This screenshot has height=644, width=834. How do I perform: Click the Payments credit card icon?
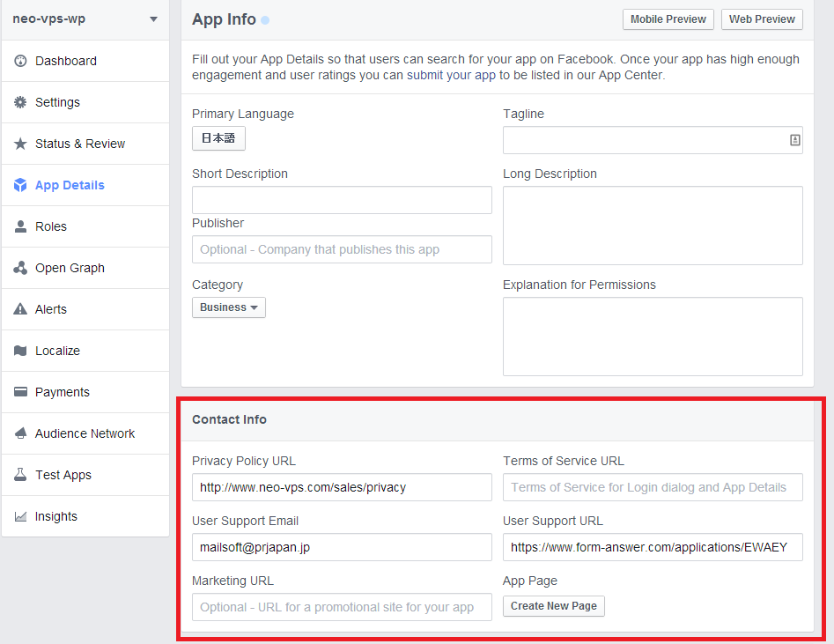click(20, 392)
